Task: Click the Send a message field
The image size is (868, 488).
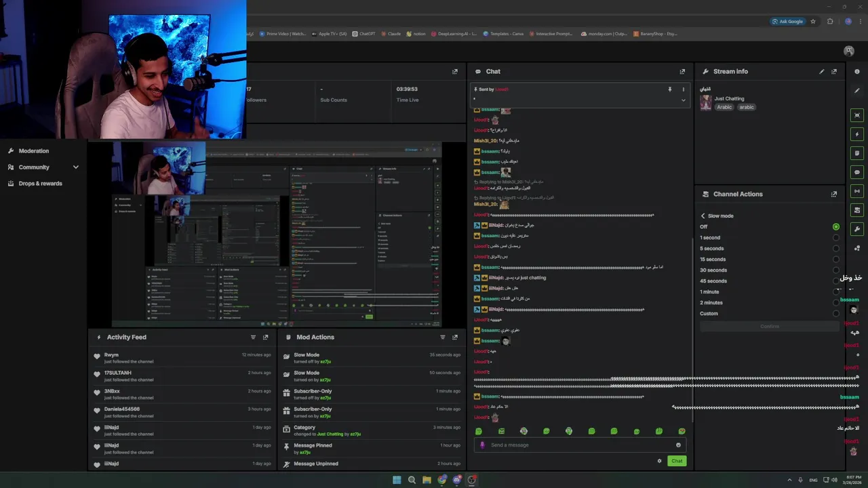Action: [x=580, y=445]
